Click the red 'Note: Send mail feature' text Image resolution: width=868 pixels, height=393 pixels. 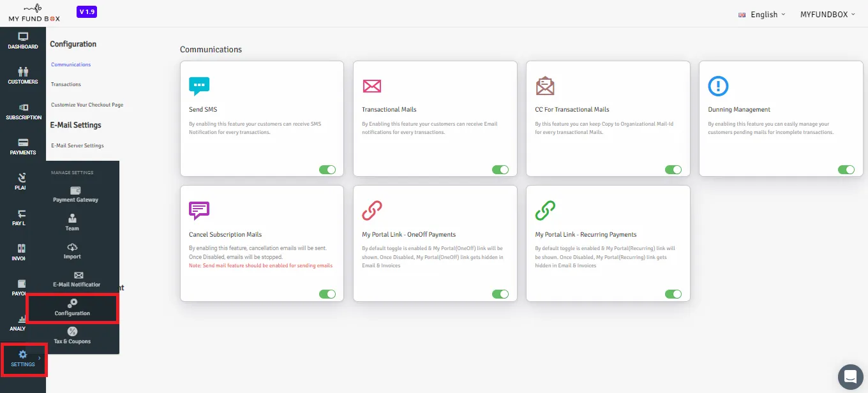point(260,265)
